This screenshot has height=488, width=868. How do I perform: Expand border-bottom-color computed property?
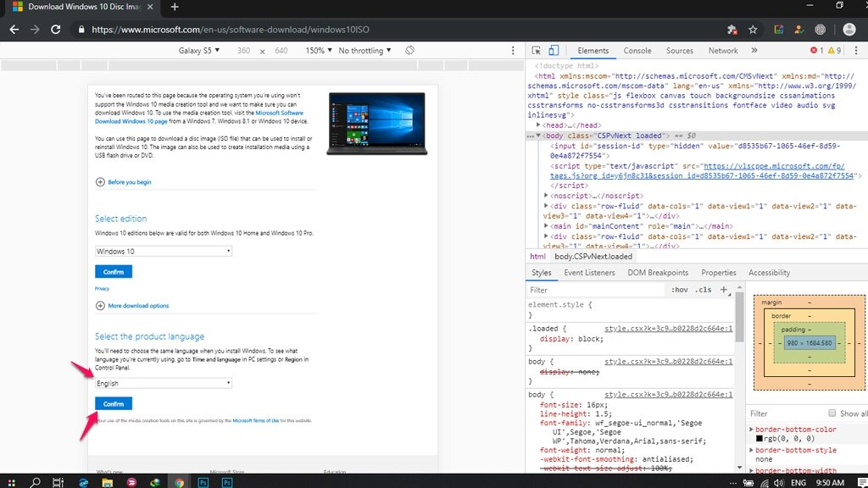tap(751, 430)
